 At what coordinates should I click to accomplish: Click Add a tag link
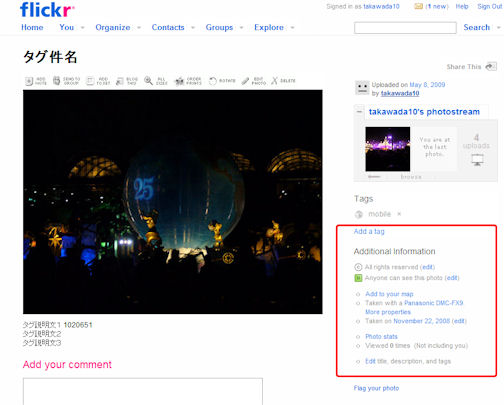pos(369,231)
